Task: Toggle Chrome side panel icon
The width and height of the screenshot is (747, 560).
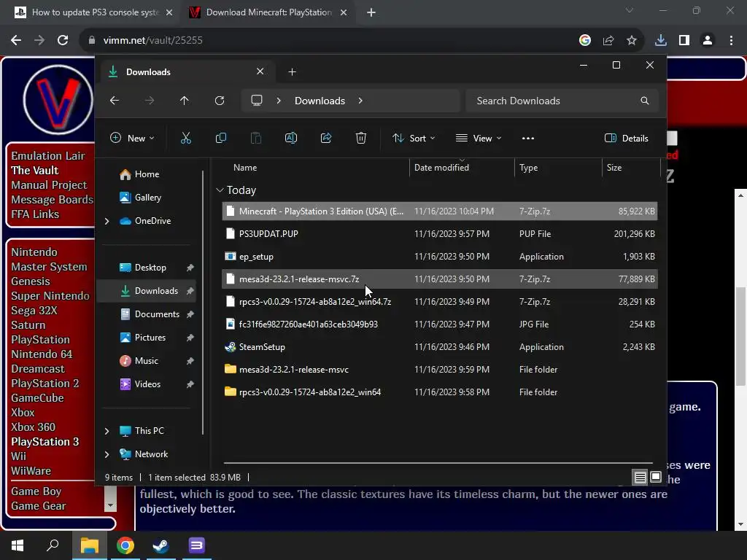Action: coord(684,40)
